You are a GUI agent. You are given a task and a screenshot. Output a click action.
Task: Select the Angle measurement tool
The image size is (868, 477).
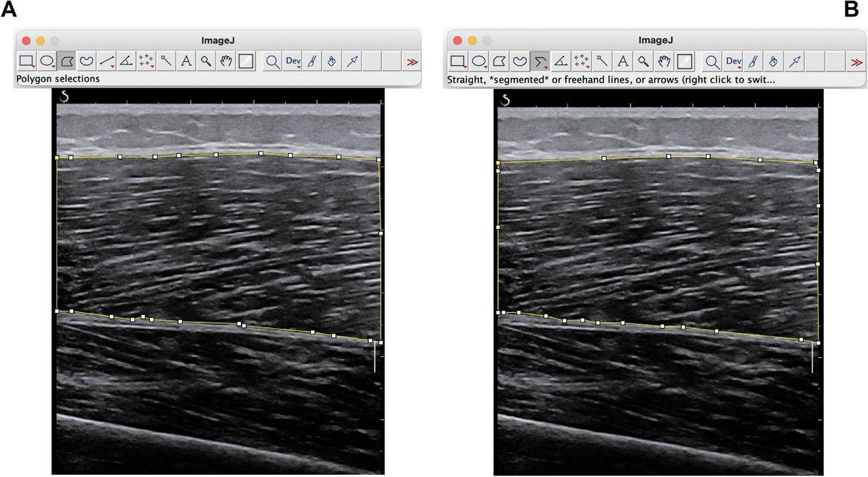124,61
